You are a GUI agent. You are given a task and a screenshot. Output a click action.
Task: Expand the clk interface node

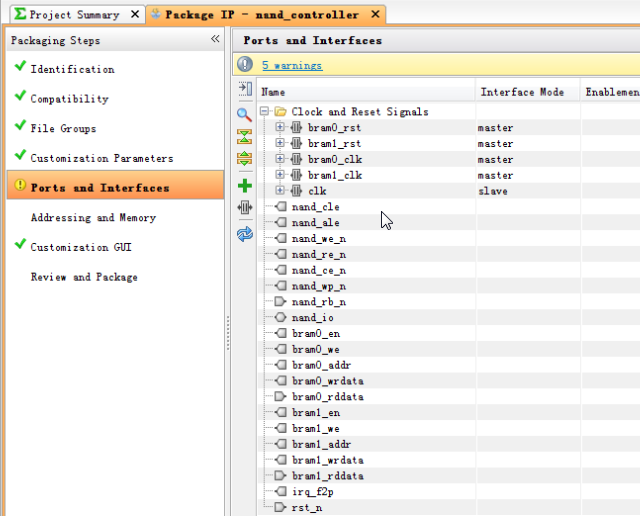[280, 190]
